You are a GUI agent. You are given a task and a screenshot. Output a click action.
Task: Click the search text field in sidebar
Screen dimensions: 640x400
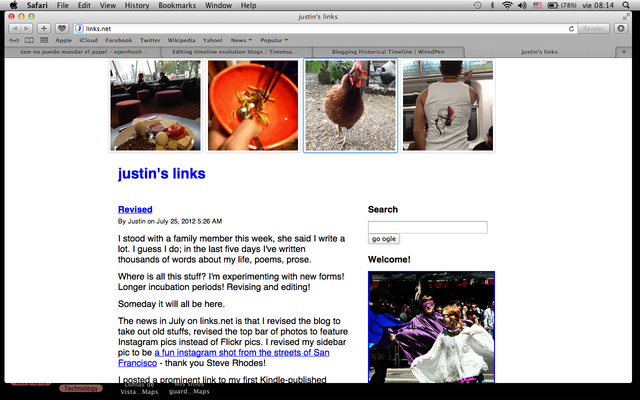[x=427, y=227]
